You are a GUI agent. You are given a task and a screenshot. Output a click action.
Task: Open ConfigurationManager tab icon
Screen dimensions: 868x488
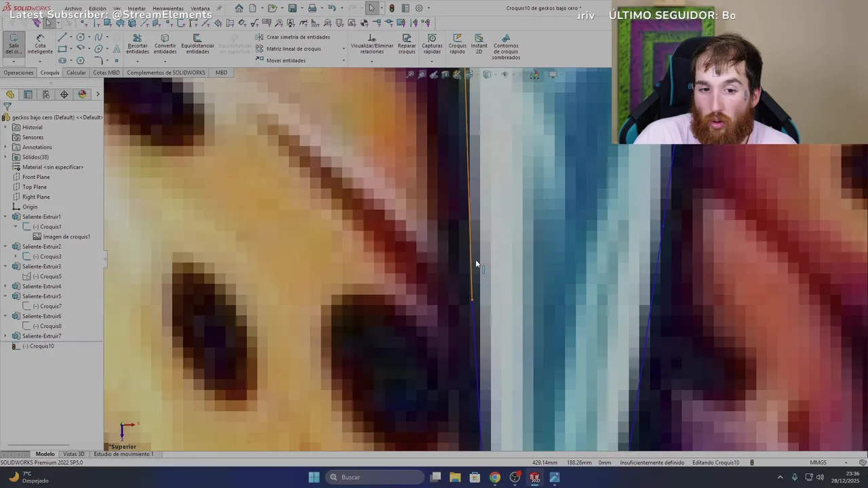coord(45,94)
